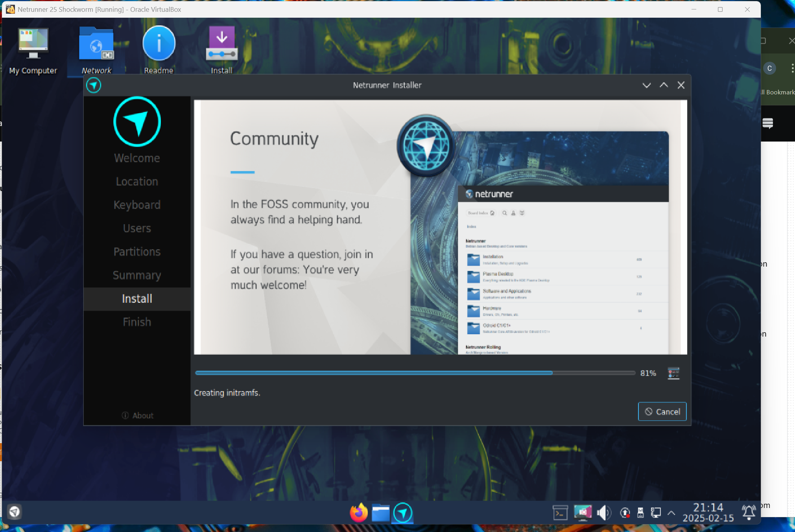Open Firefox from the taskbar
Viewport: 795px width, 532px height.
[358, 512]
